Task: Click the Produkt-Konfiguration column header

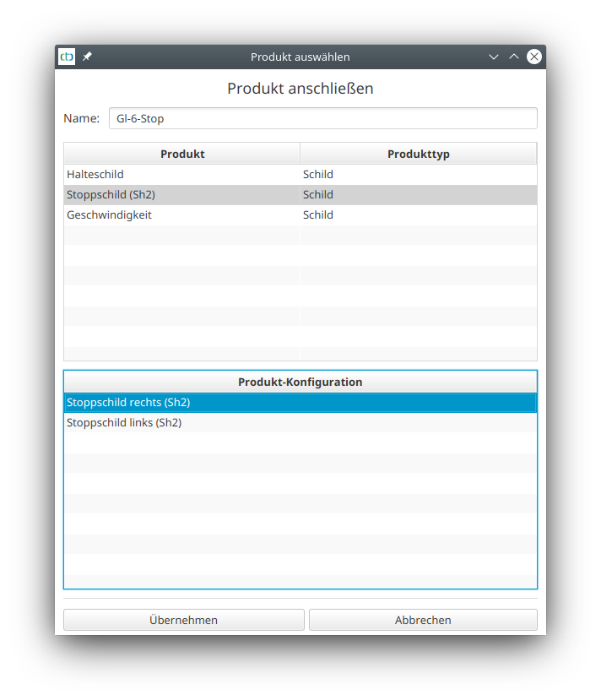Action: click(300, 382)
